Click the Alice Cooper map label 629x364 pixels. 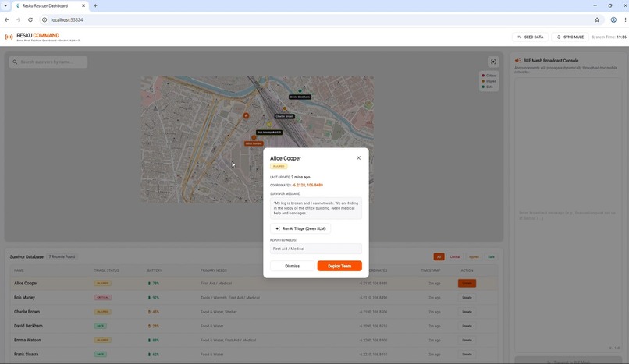[x=254, y=143]
